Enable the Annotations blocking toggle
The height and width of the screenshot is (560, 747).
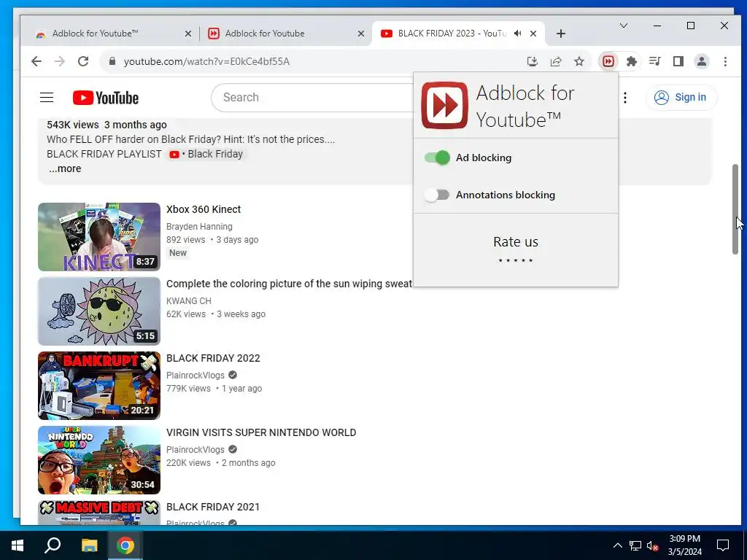[437, 195]
